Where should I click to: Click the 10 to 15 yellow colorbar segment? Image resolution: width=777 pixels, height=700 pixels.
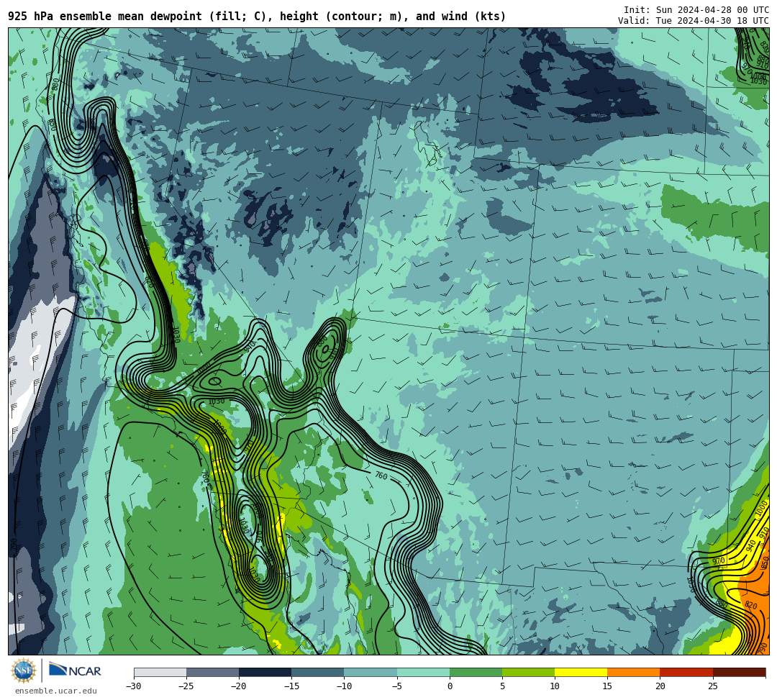581,672
